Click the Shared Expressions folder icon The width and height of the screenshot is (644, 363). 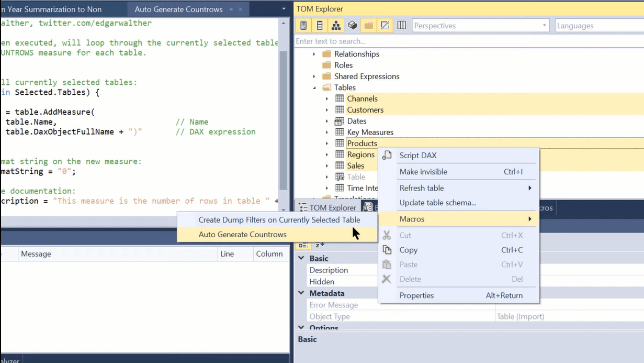(327, 76)
